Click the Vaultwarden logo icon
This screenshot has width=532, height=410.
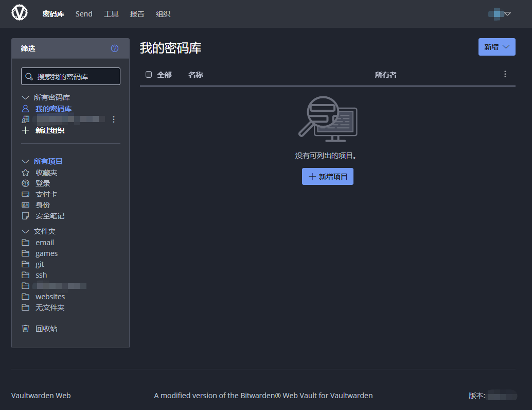(x=20, y=13)
